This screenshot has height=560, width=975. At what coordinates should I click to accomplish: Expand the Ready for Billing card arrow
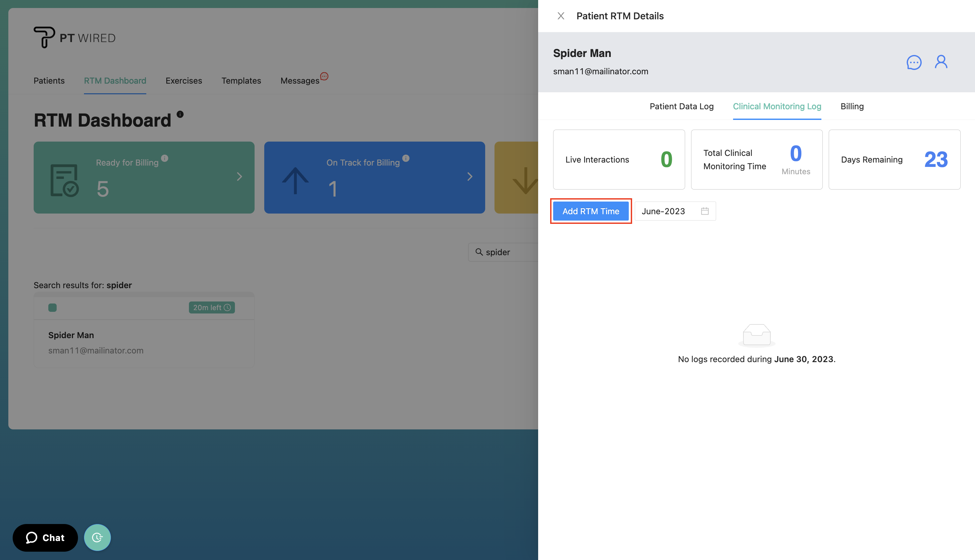(239, 177)
